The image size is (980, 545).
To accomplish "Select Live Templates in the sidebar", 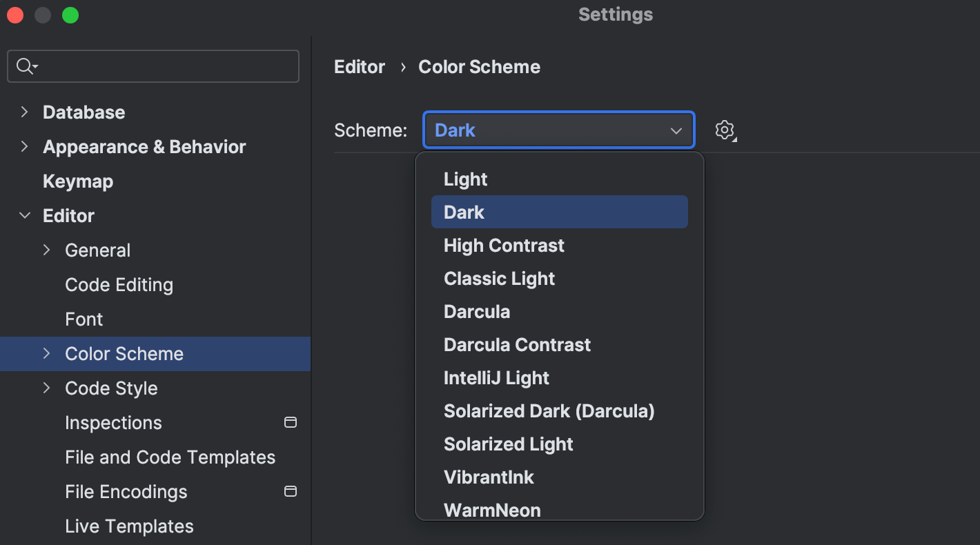I will (129, 526).
